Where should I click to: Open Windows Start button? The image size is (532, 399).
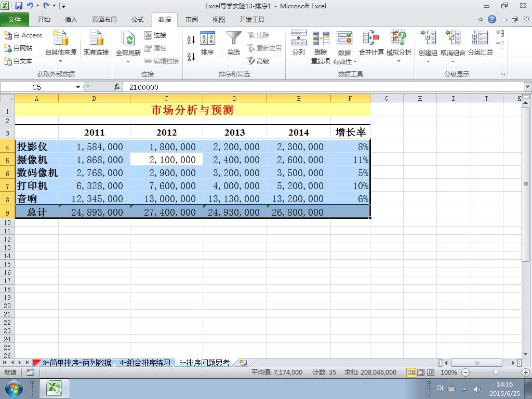tap(13, 389)
